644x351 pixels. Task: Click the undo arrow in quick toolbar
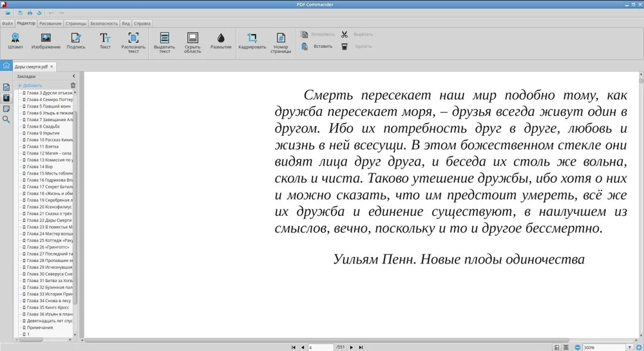(52, 13)
